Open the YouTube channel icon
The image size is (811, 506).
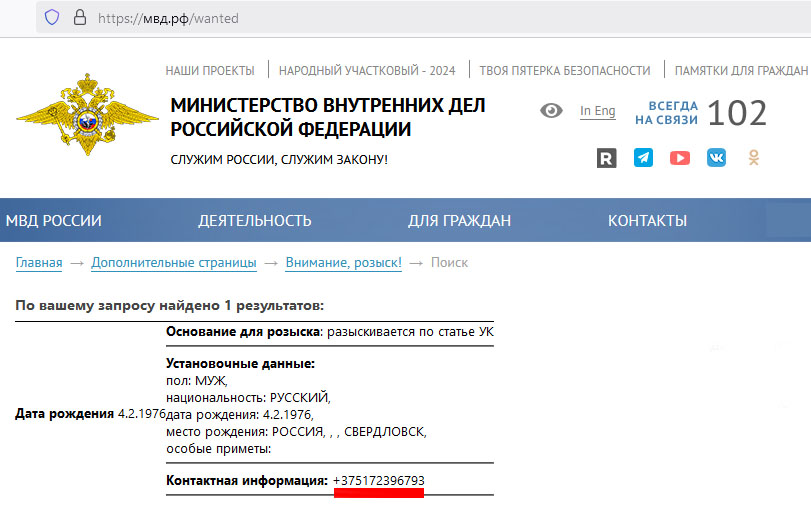pos(680,158)
